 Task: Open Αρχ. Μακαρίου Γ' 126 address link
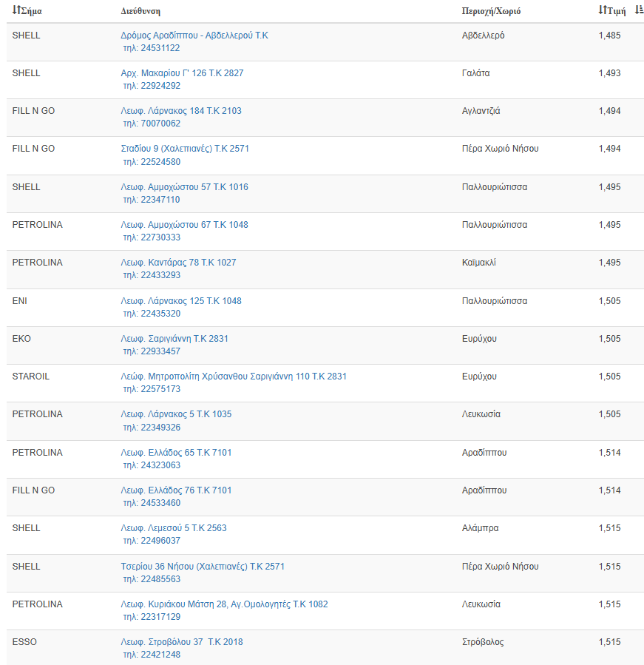182,73
